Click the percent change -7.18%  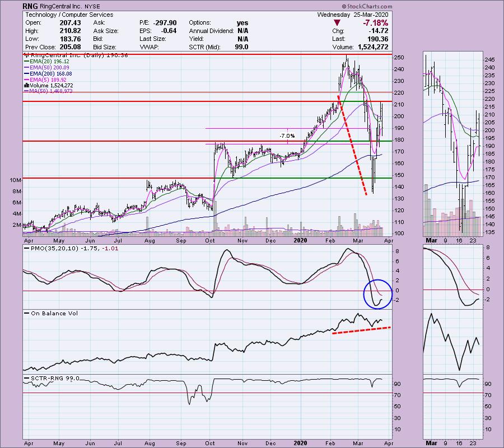[375, 23]
